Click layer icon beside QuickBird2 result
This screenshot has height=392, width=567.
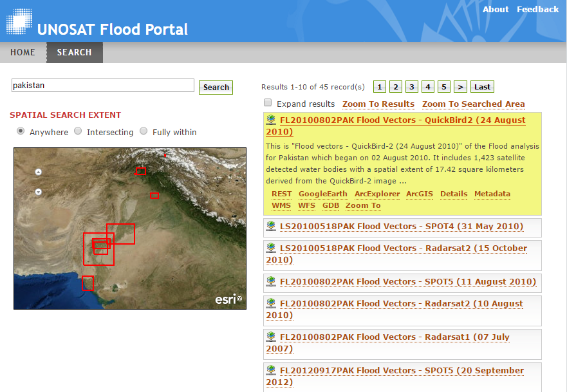[x=271, y=120]
